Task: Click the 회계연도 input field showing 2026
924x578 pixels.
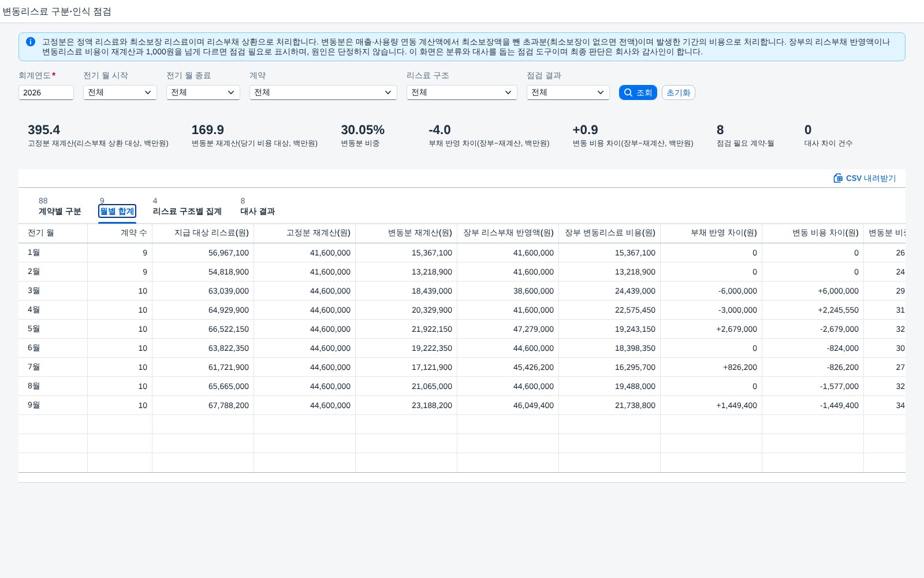Action: (x=46, y=92)
